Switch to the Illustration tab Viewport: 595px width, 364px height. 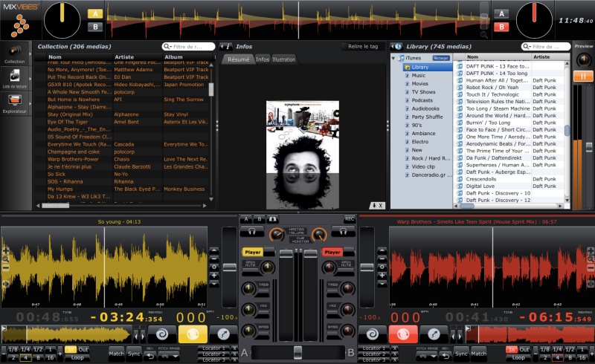[x=284, y=59]
